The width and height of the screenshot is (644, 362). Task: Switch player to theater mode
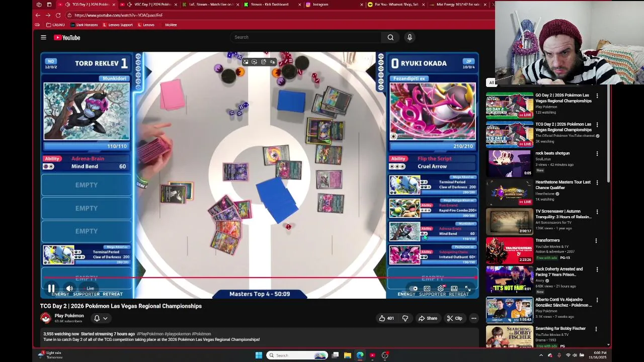[x=454, y=289]
